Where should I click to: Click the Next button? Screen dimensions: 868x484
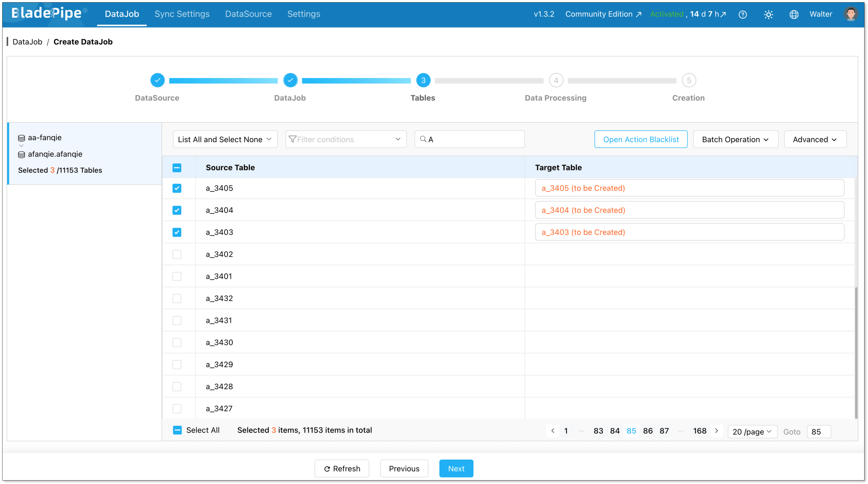point(456,468)
